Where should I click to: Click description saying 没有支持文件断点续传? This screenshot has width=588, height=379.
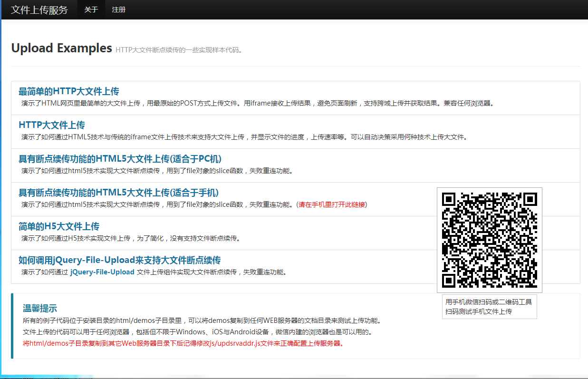[131, 238]
